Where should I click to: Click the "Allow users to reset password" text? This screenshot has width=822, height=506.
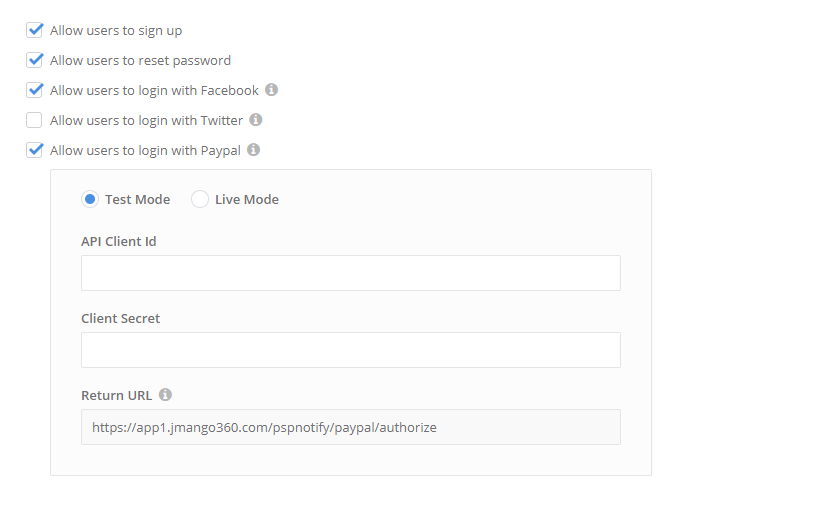[x=140, y=60]
